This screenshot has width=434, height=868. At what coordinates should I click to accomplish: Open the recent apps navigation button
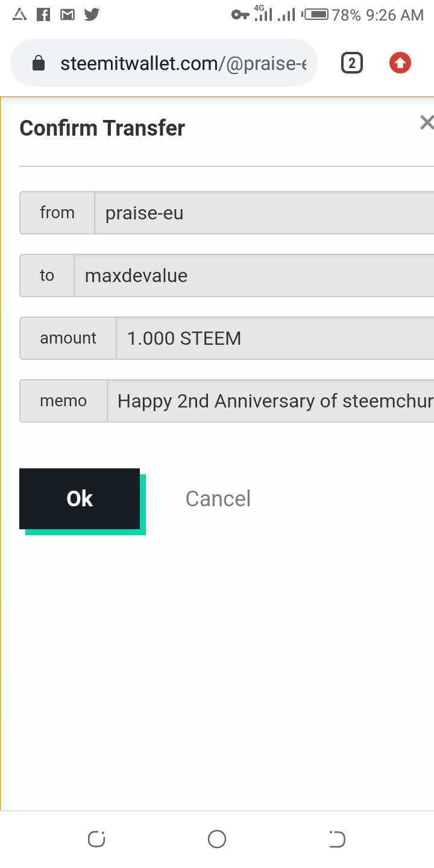pyautogui.click(x=96, y=838)
